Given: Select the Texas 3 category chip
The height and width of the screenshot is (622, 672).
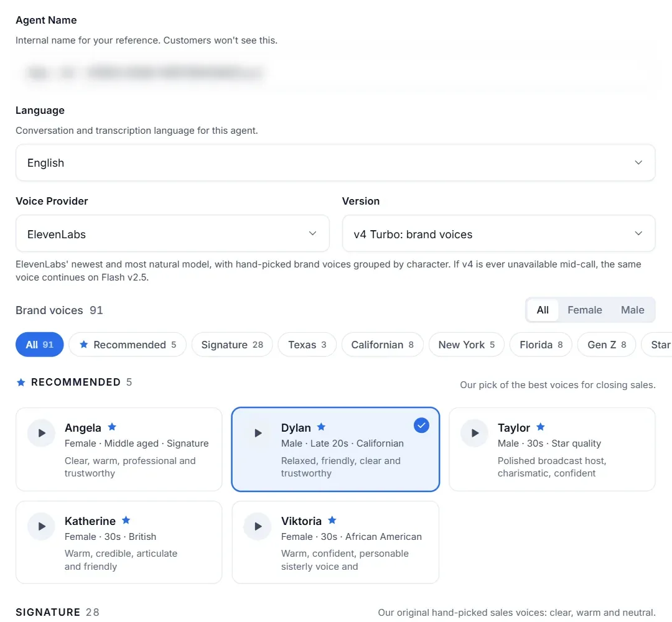Looking at the screenshot, I should click(x=307, y=345).
